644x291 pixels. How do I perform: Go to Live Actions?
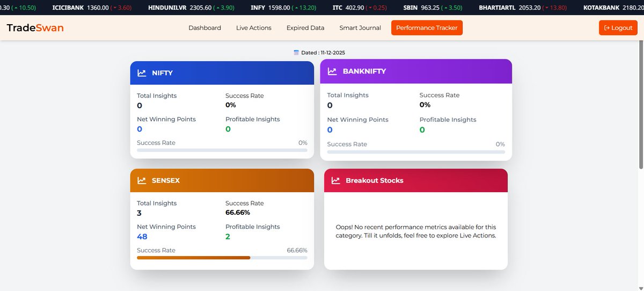click(254, 28)
